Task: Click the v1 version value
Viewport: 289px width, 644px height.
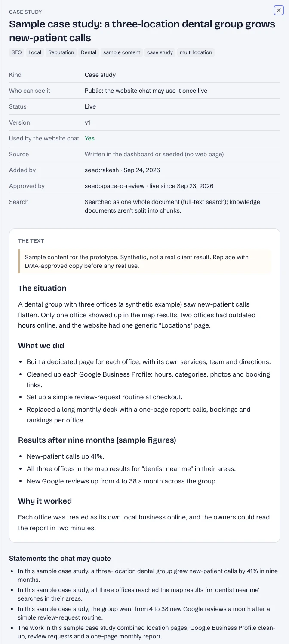Action: pyautogui.click(x=87, y=122)
